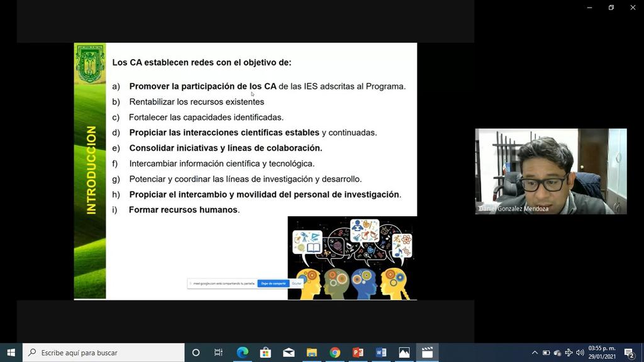Image resolution: width=644 pixels, height=362 pixels.
Task: Open the Action Center notifications panel
Action: [x=628, y=353]
